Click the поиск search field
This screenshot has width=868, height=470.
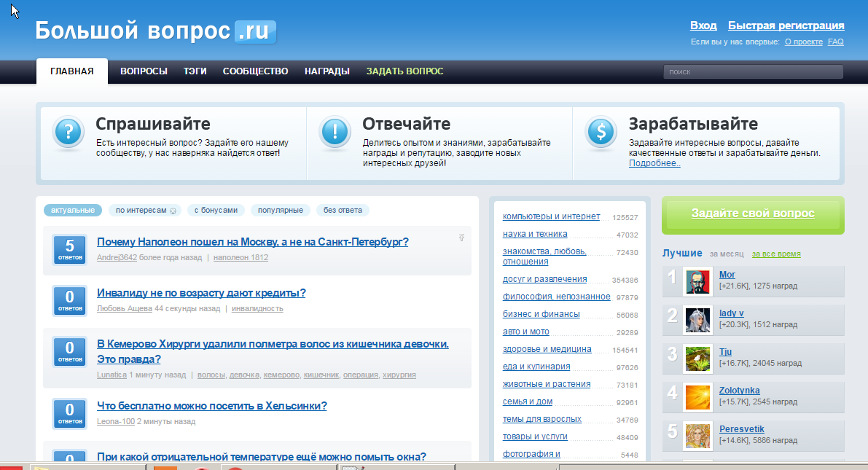tap(752, 71)
